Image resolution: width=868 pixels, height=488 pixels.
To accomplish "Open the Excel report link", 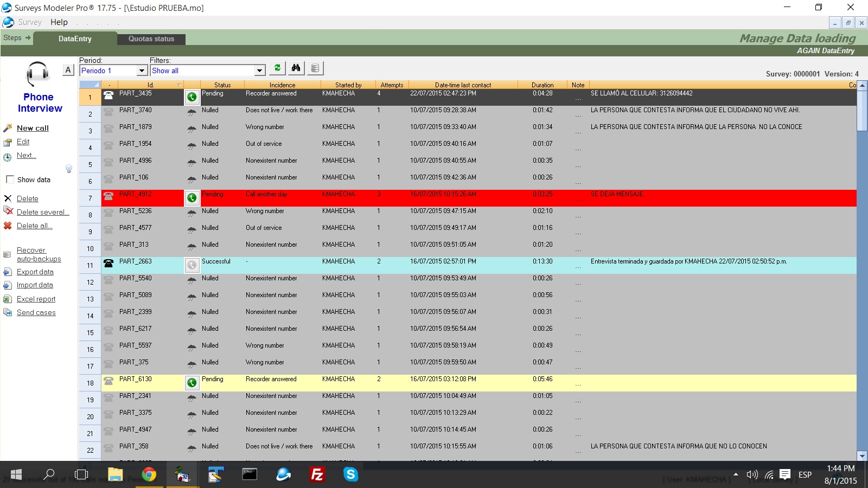I will 36,299.
